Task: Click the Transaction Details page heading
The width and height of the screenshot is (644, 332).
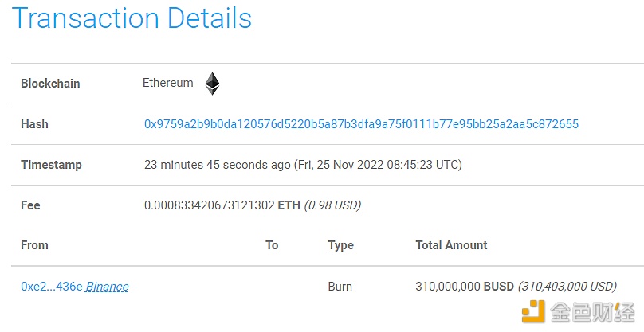Action: (x=132, y=18)
